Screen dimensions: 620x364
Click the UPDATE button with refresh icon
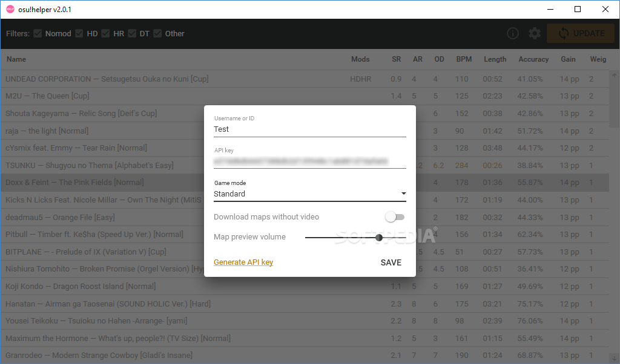(581, 33)
